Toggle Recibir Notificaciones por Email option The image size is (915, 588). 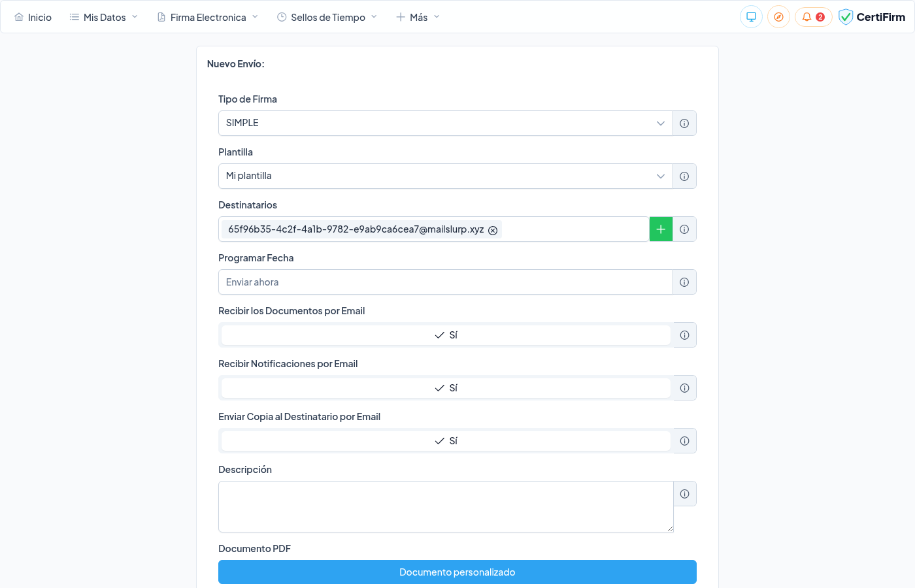pos(446,388)
